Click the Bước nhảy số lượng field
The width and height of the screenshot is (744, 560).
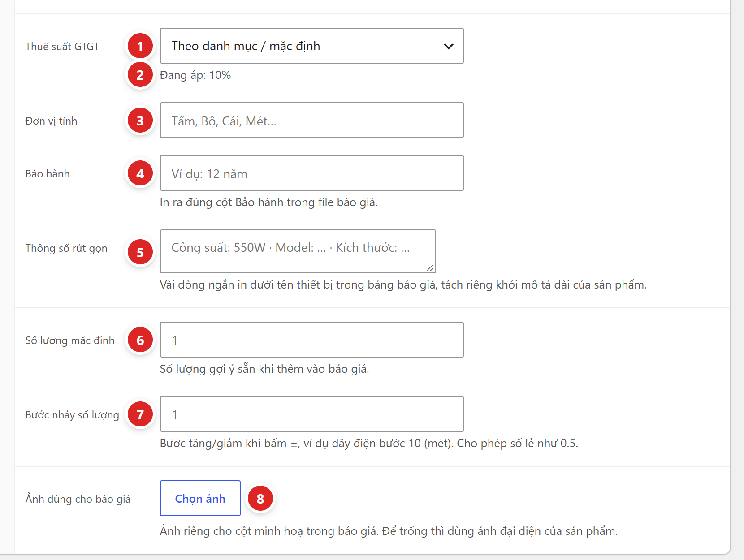click(311, 414)
